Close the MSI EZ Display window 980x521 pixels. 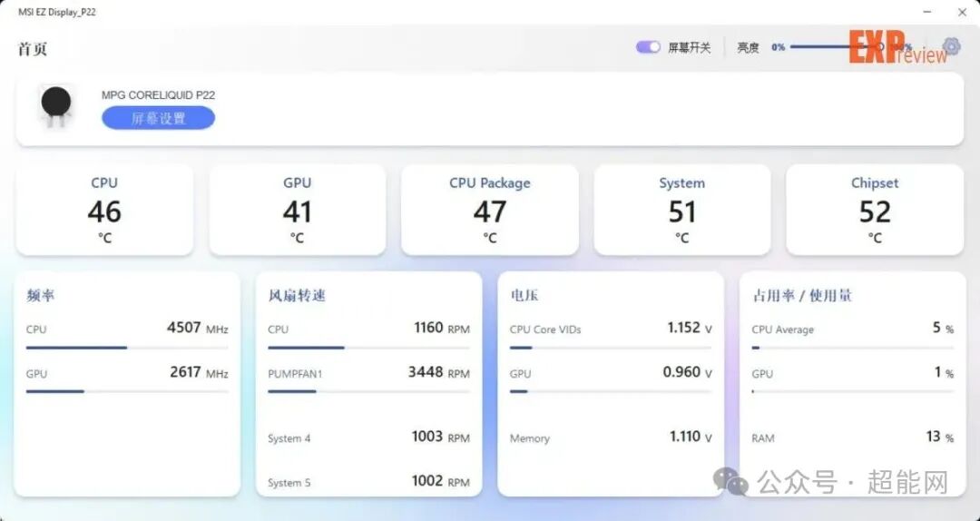point(963,12)
